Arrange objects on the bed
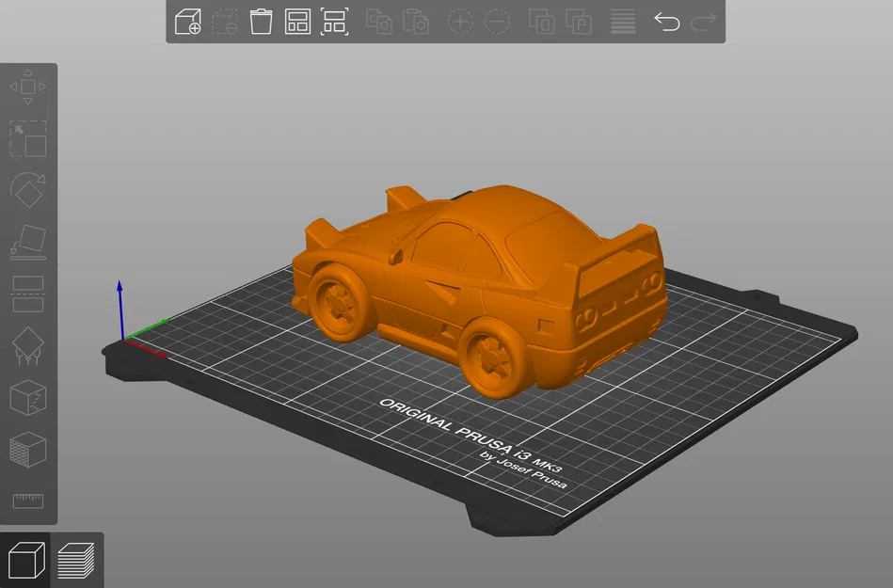This screenshot has height=588, width=893. [298, 22]
